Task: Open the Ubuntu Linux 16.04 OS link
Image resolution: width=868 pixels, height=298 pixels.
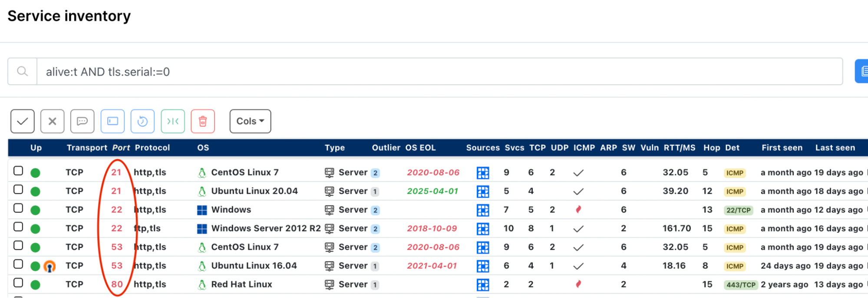Action: point(254,266)
